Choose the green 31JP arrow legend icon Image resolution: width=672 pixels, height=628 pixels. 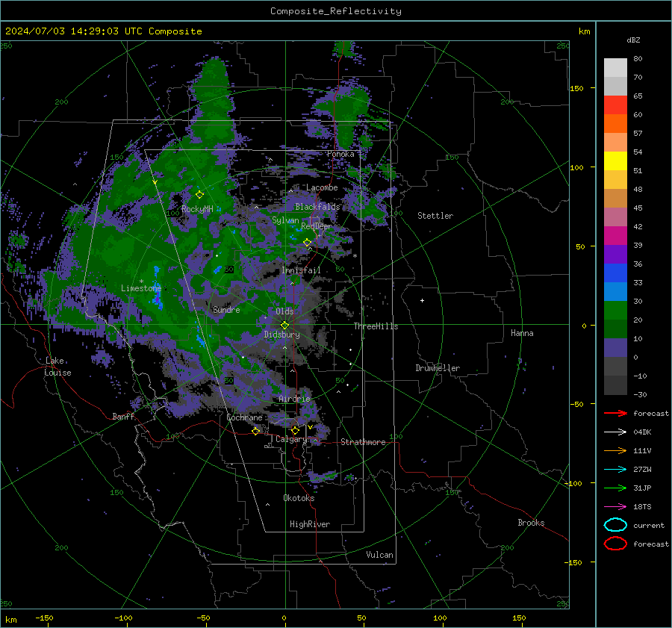(615, 488)
